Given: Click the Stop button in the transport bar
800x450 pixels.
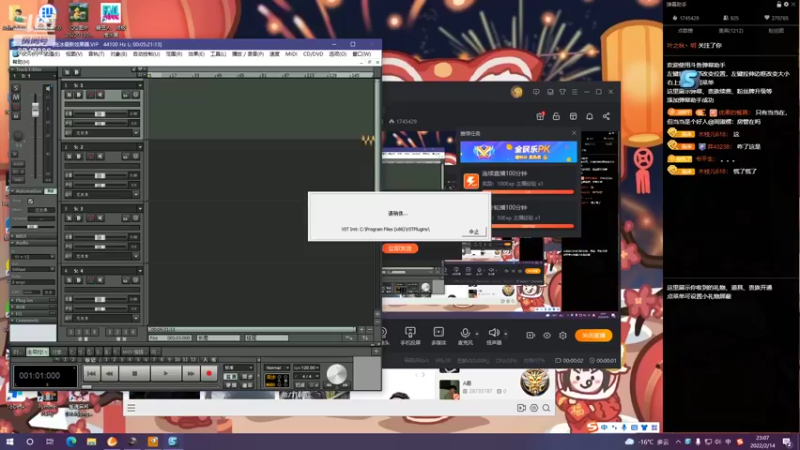Looking at the screenshot, I should [x=135, y=374].
